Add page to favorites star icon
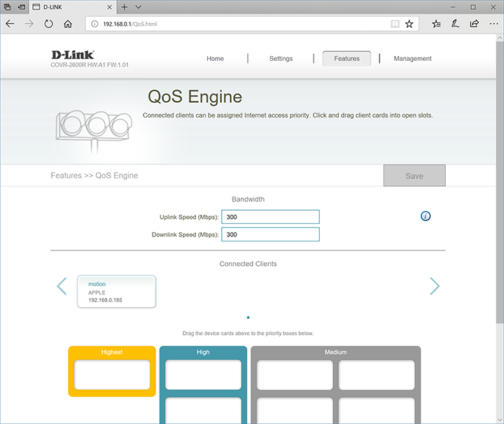Screen dimensions: 504x424 (409, 24)
